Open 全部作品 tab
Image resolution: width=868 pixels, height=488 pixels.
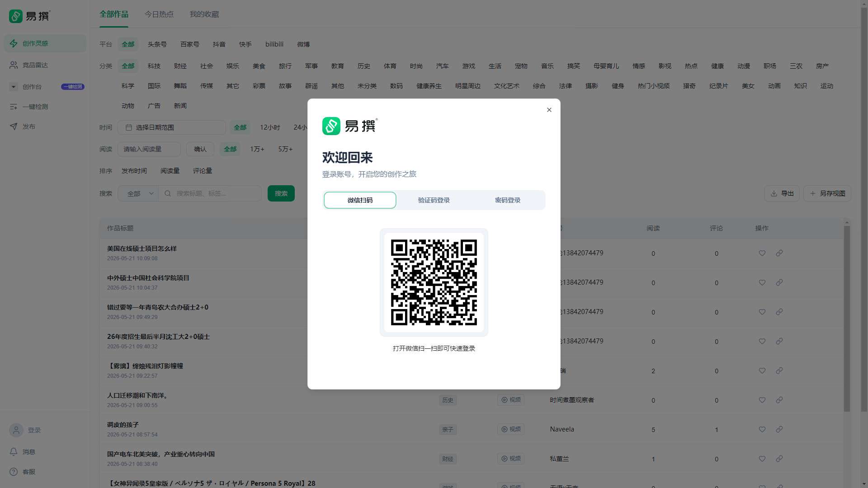tap(114, 14)
